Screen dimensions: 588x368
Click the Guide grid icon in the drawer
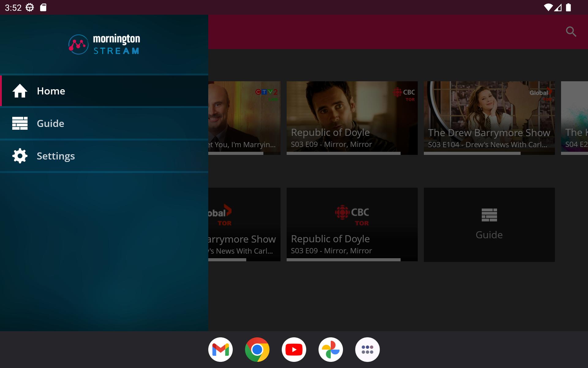coord(20,123)
